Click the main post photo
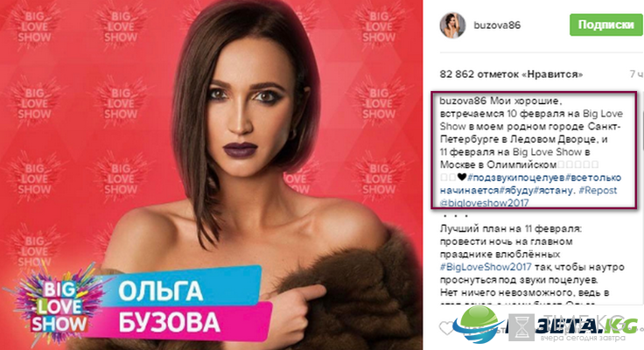 (212, 175)
